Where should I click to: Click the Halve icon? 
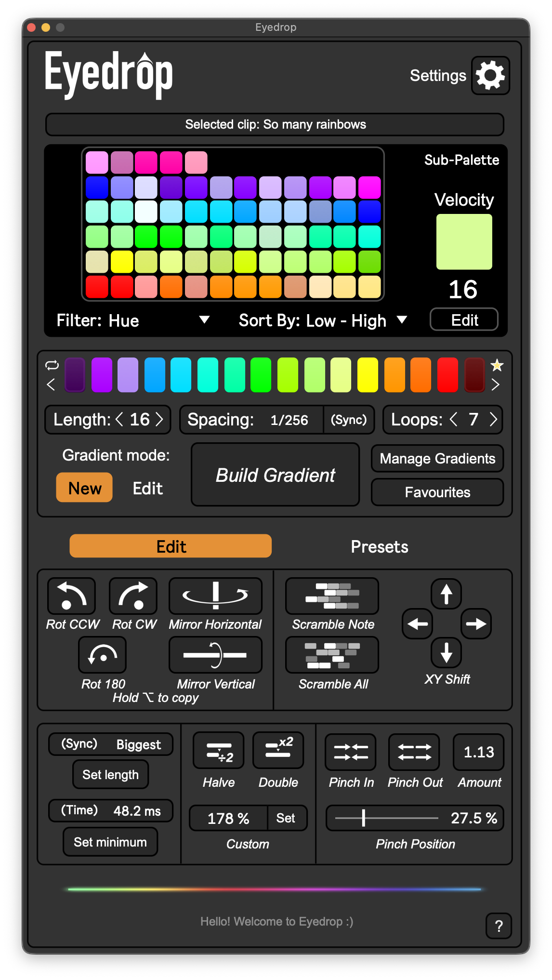tap(219, 751)
